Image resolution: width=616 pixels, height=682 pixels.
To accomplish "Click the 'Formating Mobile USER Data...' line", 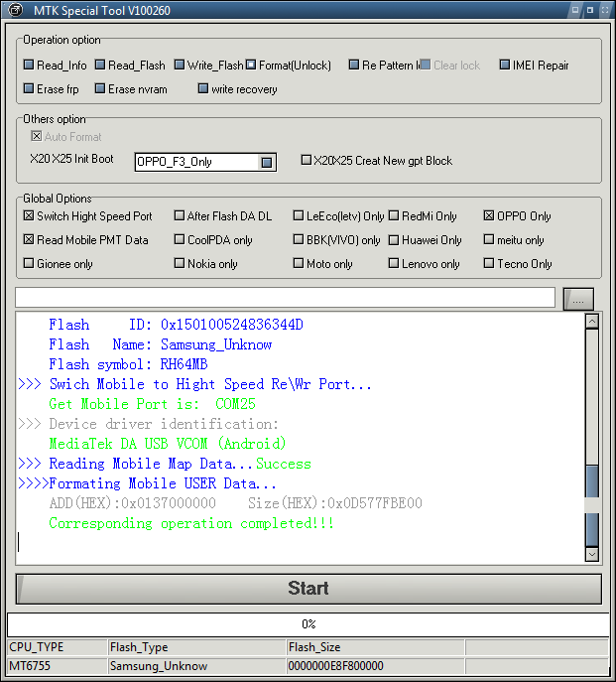I will (147, 483).
